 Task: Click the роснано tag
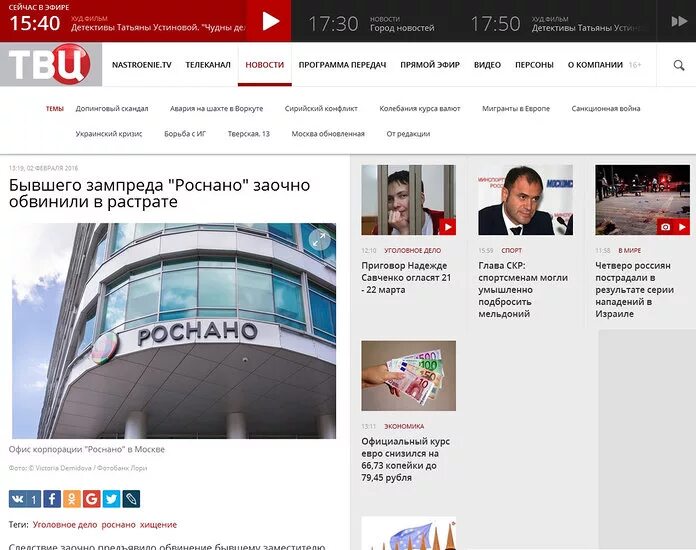pyautogui.click(x=119, y=525)
